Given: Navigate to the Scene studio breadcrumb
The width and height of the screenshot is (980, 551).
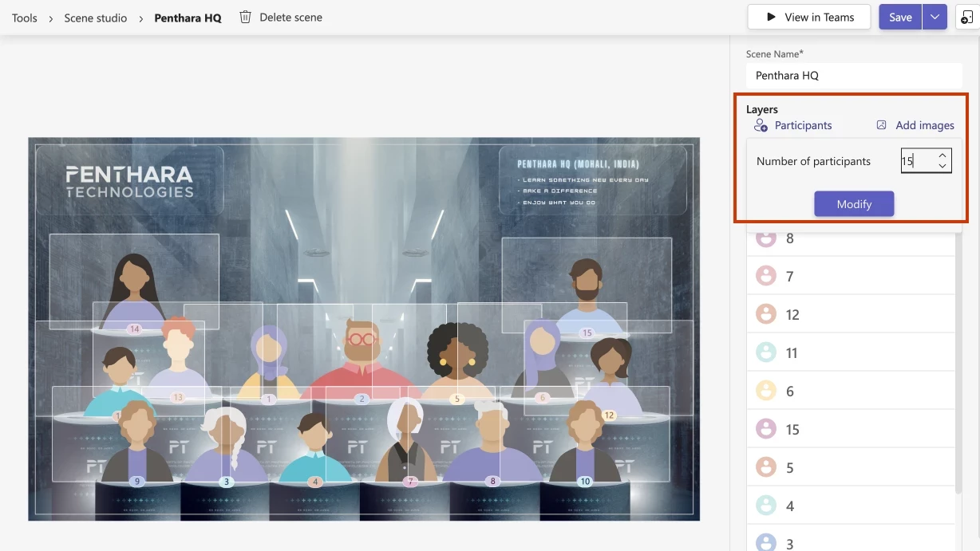Looking at the screenshot, I should point(96,18).
